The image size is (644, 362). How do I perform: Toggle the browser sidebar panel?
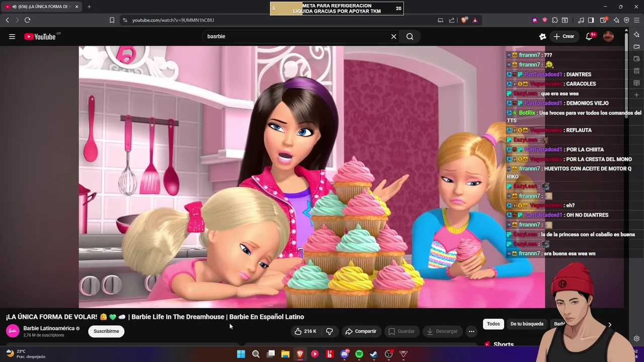point(591,20)
